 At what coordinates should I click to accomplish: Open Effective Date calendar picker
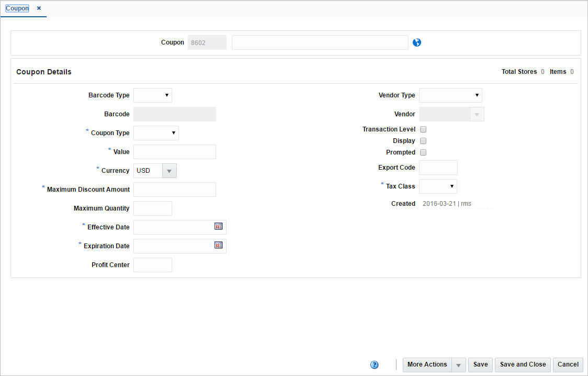tap(218, 226)
